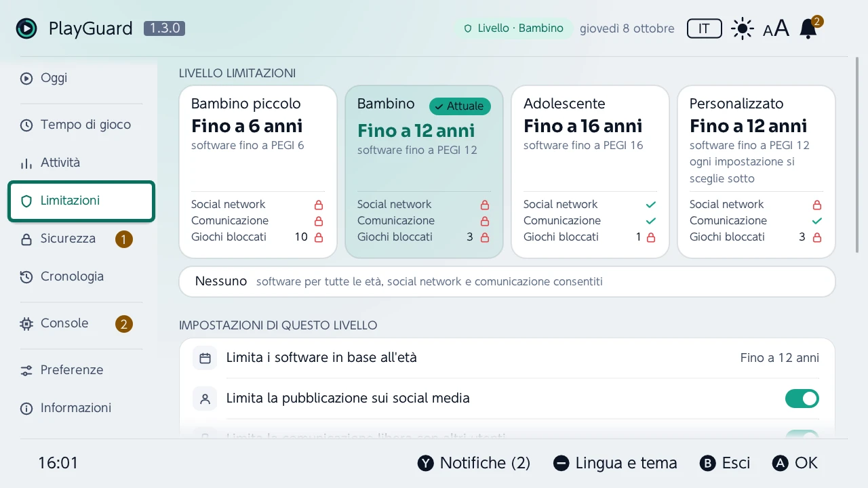Click the Y button icon for Notifiche

tap(425, 463)
